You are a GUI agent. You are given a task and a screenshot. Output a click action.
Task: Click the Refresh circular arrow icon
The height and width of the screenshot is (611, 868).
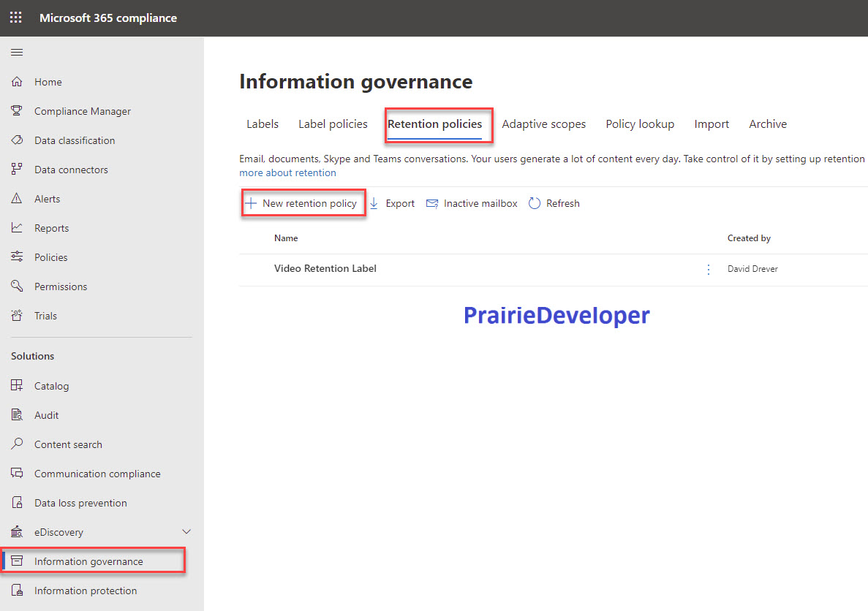click(535, 203)
